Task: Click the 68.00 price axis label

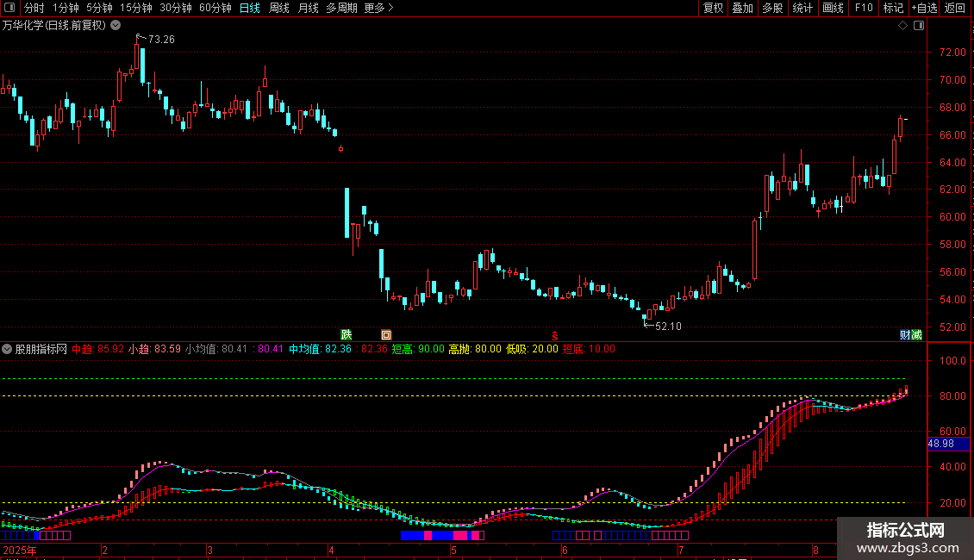Action: pyautogui.click(x=952, y=108)
